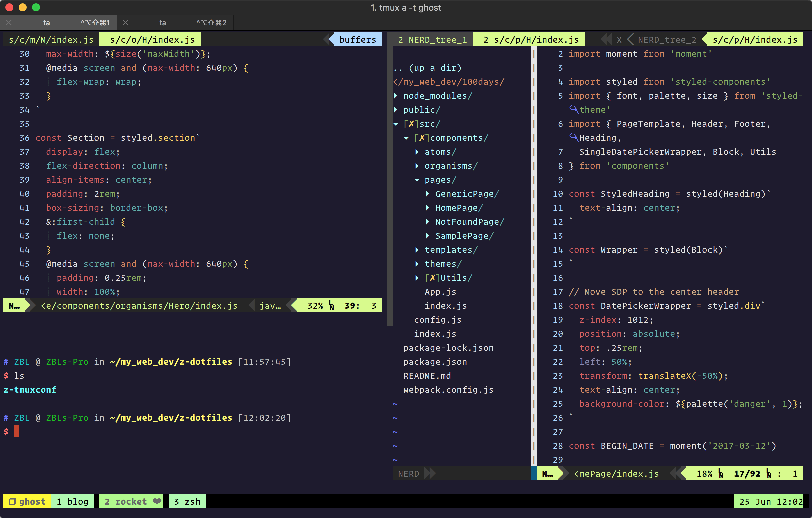This screenshot has height=518, width=812.
Task: Switch to tmux window 3 zsh
Action: (187, 501)
